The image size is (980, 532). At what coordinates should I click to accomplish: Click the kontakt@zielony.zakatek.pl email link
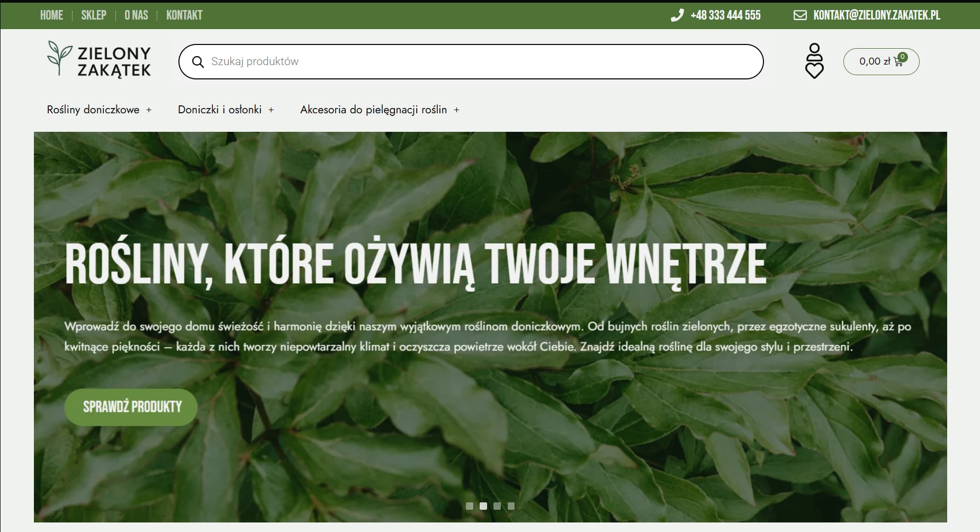pos(877,15)
